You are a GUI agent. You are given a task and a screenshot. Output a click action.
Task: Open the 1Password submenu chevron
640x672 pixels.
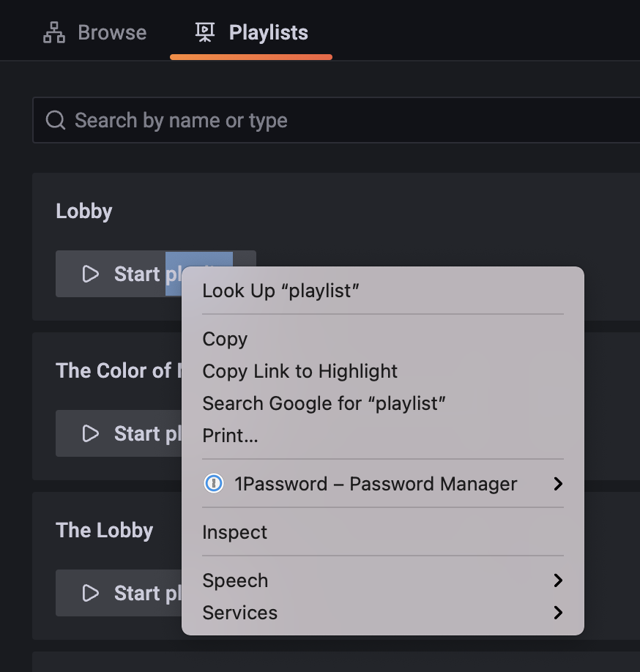click(558, 484)
